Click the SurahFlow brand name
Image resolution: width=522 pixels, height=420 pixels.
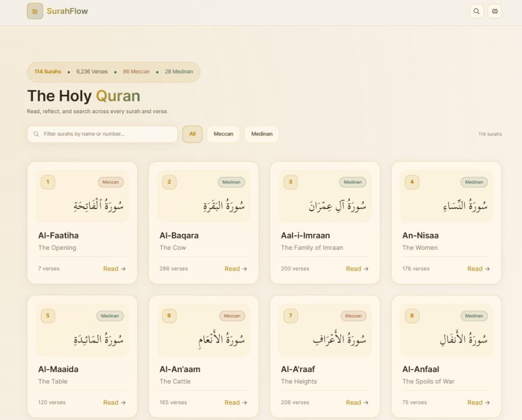coord(67,11)
